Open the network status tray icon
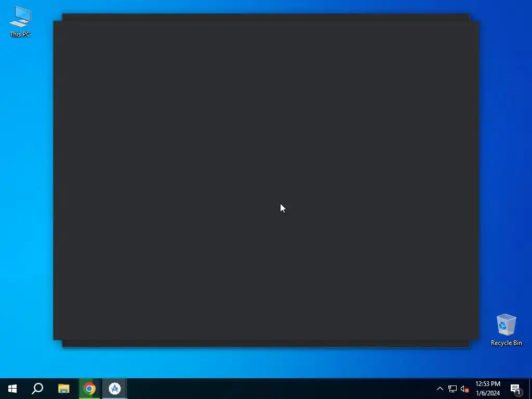Image resolution: width=532 pixels, height=399 pixels. 453,389
